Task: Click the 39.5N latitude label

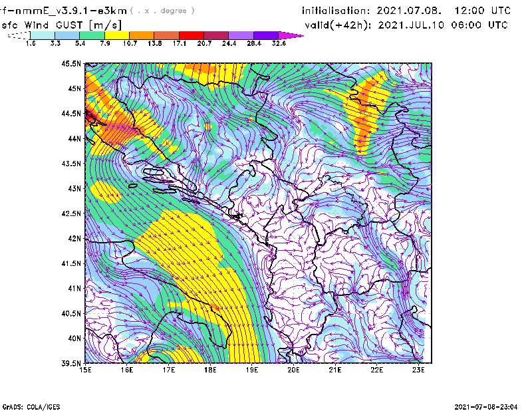Action: (x=72, y=363)
